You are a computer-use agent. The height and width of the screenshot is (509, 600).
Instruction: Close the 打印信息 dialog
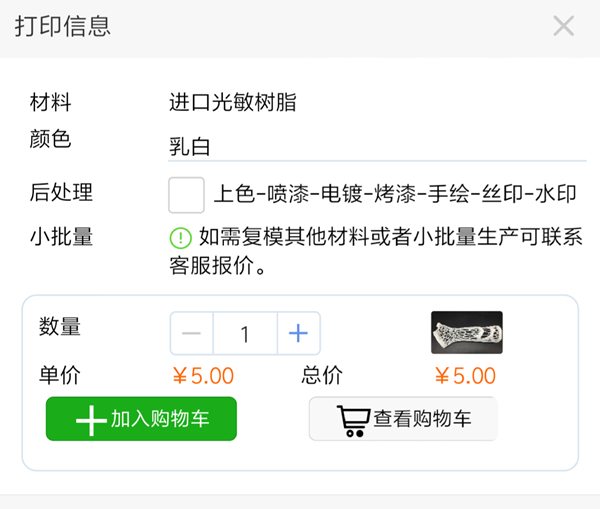(x=564, y=26)
